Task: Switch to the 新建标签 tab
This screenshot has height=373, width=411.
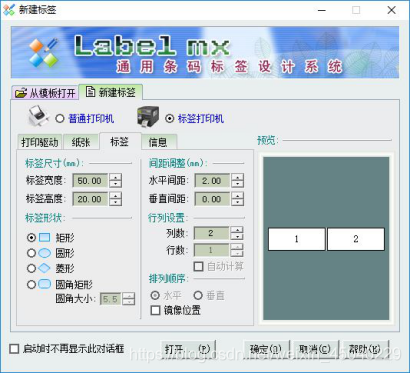Action: click(x=111, y=92)
